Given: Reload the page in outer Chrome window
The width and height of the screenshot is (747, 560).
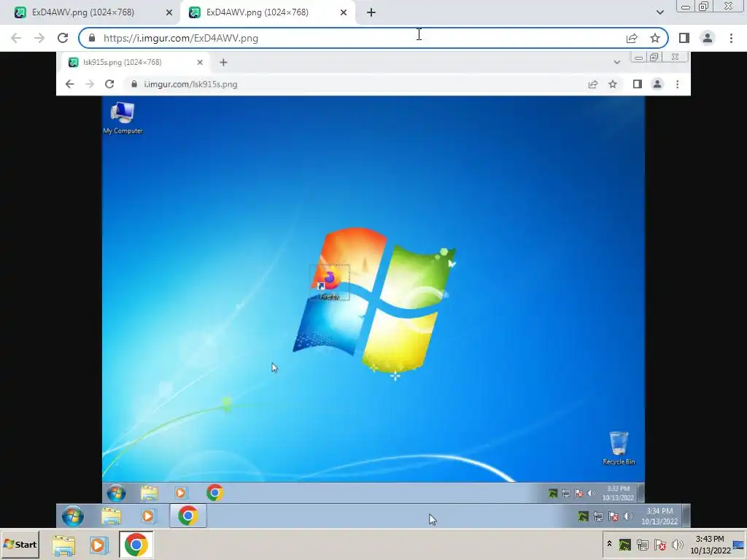Looking at the screenshot, I should coord(63,38).
